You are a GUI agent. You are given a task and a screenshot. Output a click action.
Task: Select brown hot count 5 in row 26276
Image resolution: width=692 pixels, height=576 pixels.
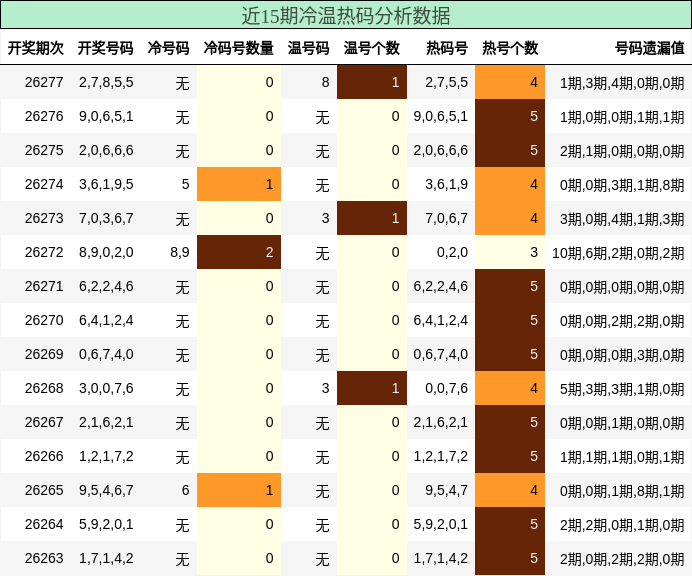click(510, 116)
